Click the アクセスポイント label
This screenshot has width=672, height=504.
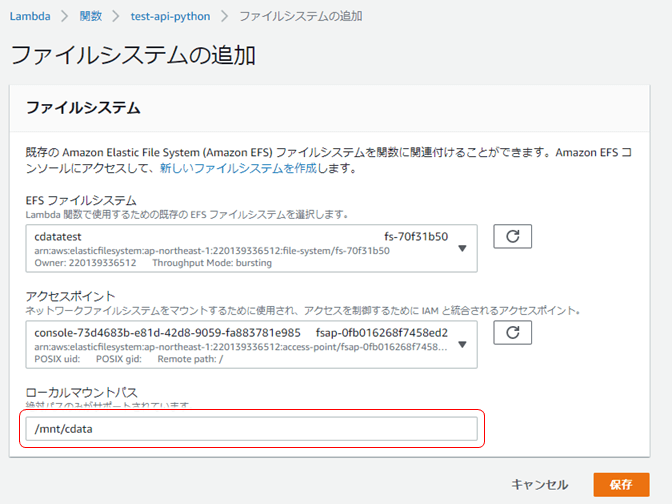coord(70,296)
